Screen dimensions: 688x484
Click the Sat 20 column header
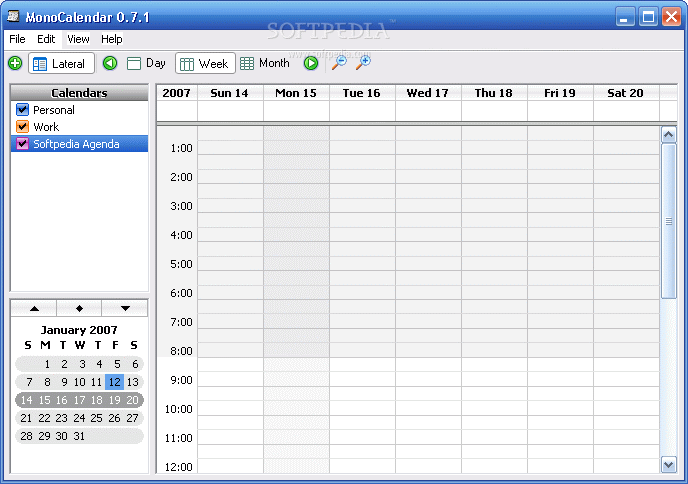coord(626,93)
